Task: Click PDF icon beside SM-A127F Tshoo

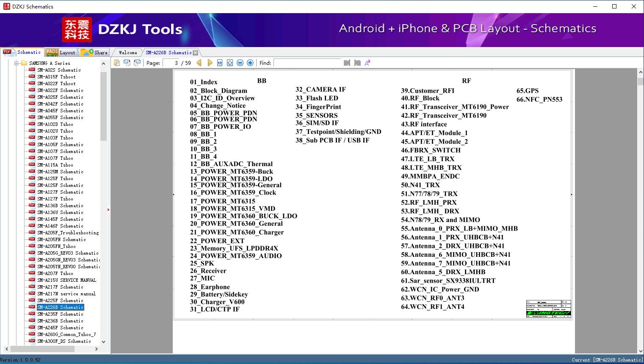Action: [x=32, y=198]
